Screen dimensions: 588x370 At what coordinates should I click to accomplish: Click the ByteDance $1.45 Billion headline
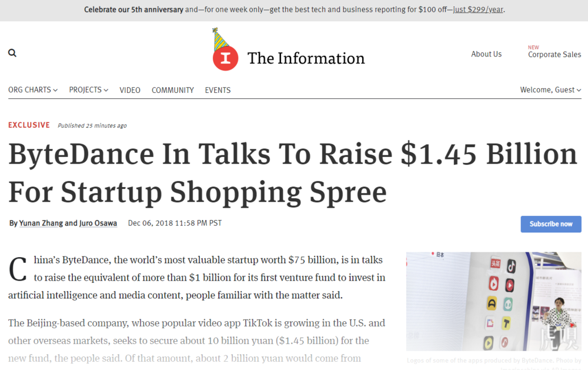292,173
